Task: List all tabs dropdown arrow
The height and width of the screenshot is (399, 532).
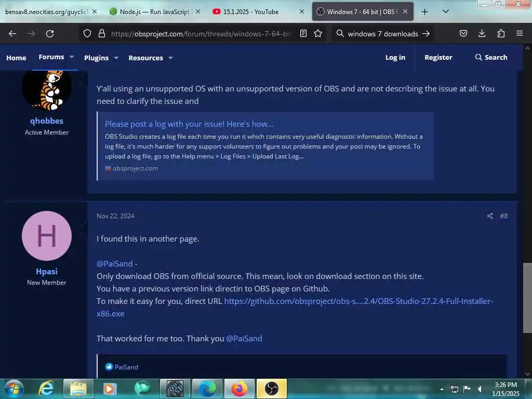Action: (x=446, y=11)
